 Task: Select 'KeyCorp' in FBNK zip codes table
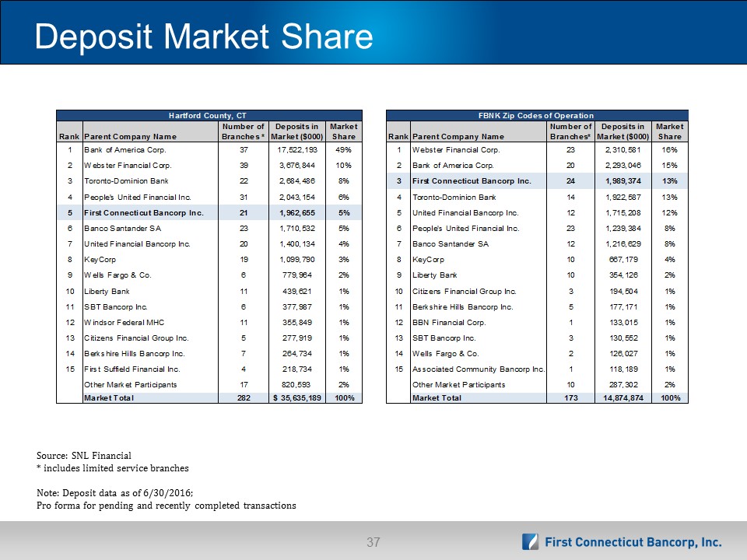click(428, 260)
